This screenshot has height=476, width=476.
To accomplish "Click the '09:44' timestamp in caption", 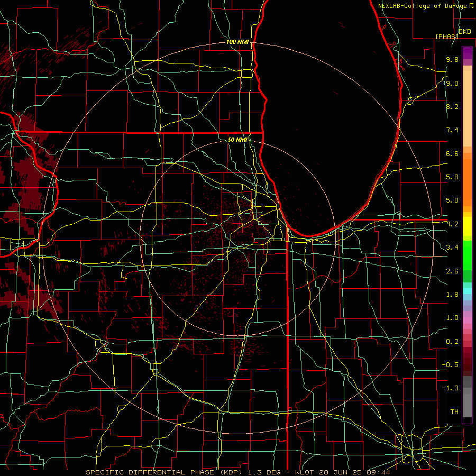I will tap(379, 472).
